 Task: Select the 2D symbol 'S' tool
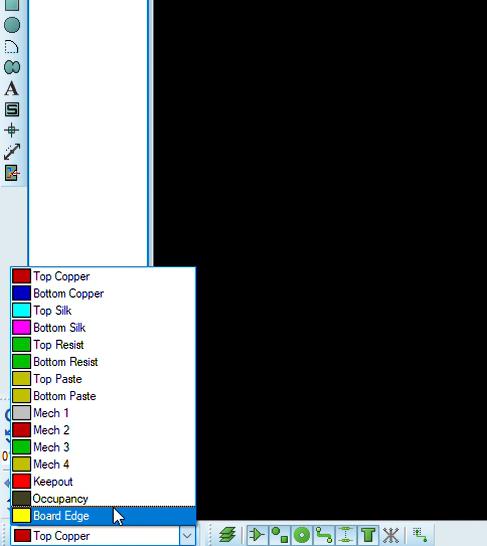(12, 109)
